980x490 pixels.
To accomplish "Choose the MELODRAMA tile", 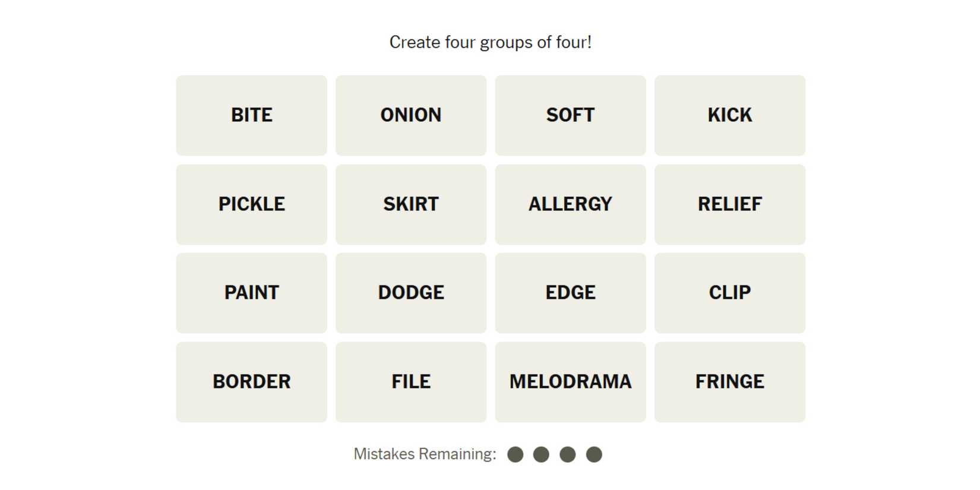I will 570,382.
